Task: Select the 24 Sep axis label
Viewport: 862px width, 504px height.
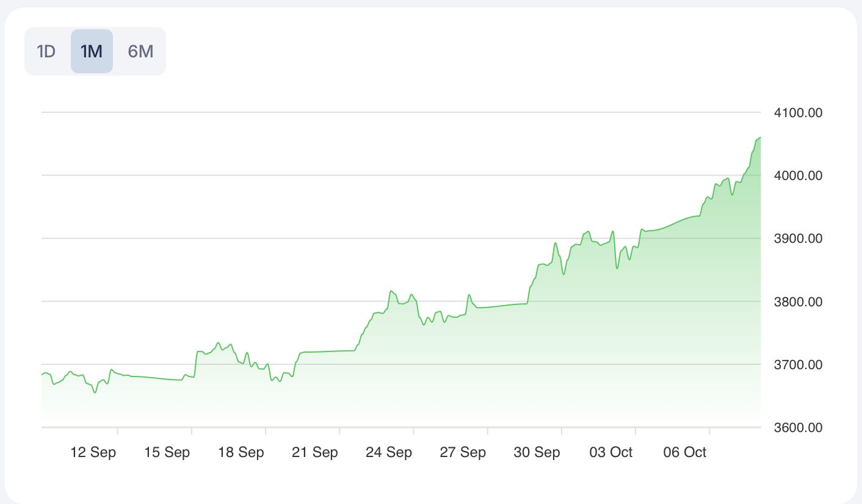Action: [389, 452]
